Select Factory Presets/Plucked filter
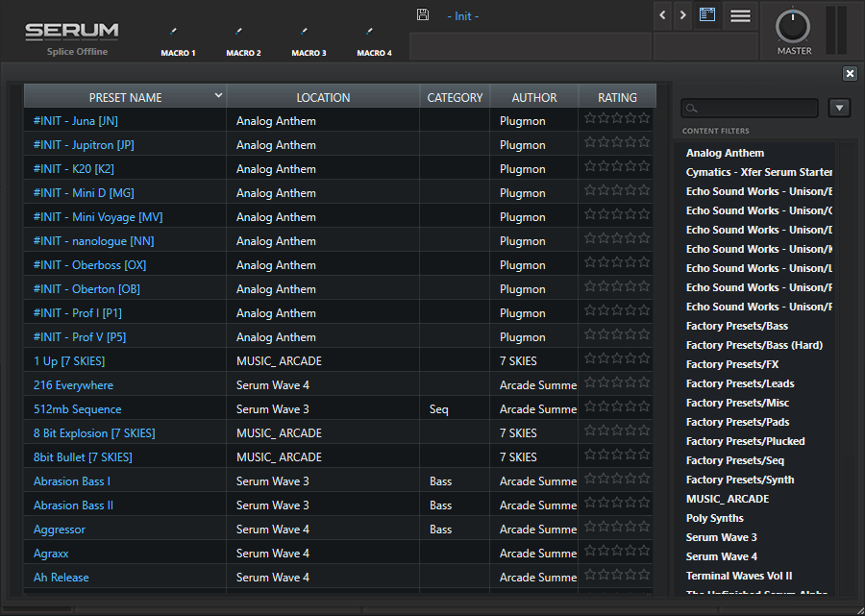This screenshot has height=616, width=865. tap(745, 441)
